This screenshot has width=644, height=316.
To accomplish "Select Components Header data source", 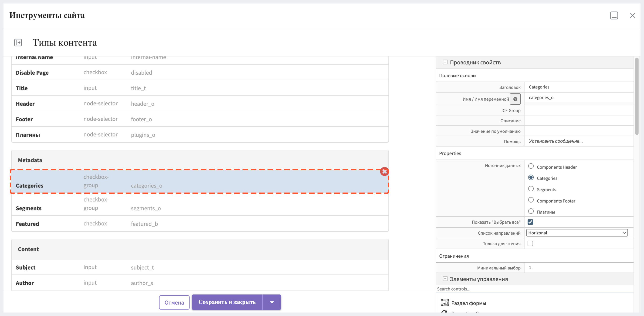I will 531,166.
